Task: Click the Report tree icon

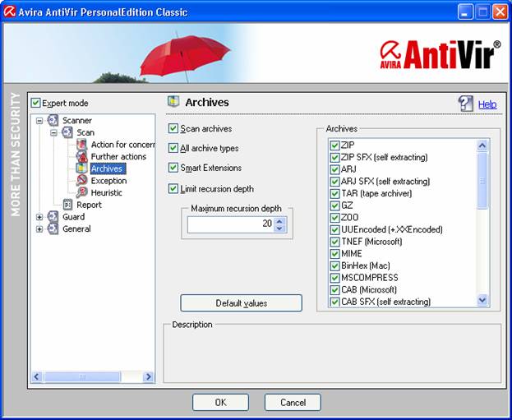Action: pyautogui.click(x=68, y=205)
